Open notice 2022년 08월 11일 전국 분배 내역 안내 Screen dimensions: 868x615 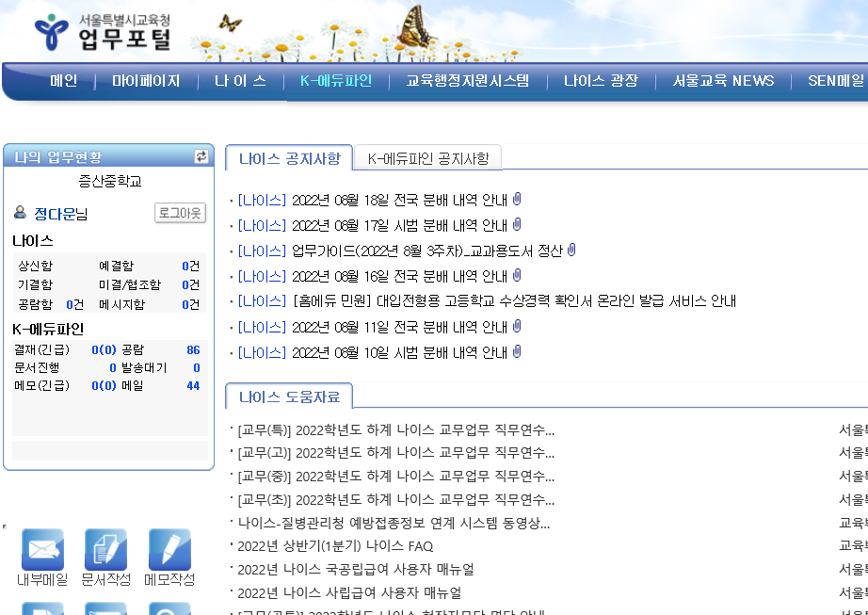pos(400,327)
